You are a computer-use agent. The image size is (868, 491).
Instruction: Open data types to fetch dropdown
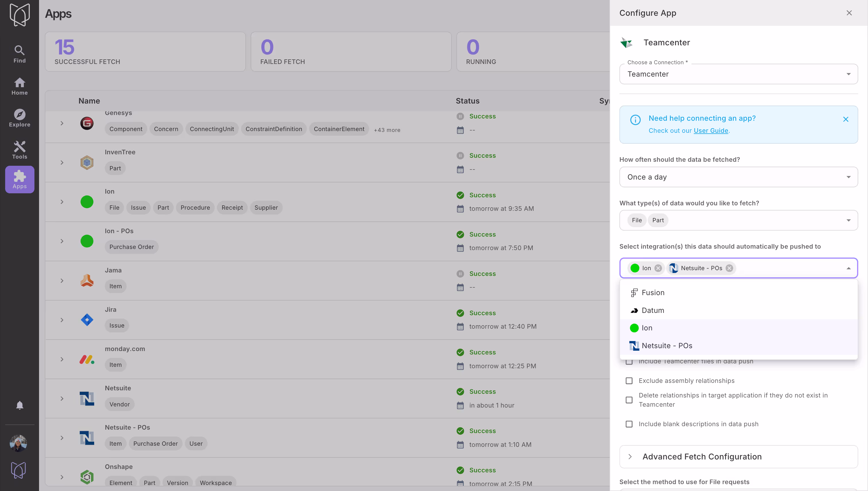tap(739, 220)
